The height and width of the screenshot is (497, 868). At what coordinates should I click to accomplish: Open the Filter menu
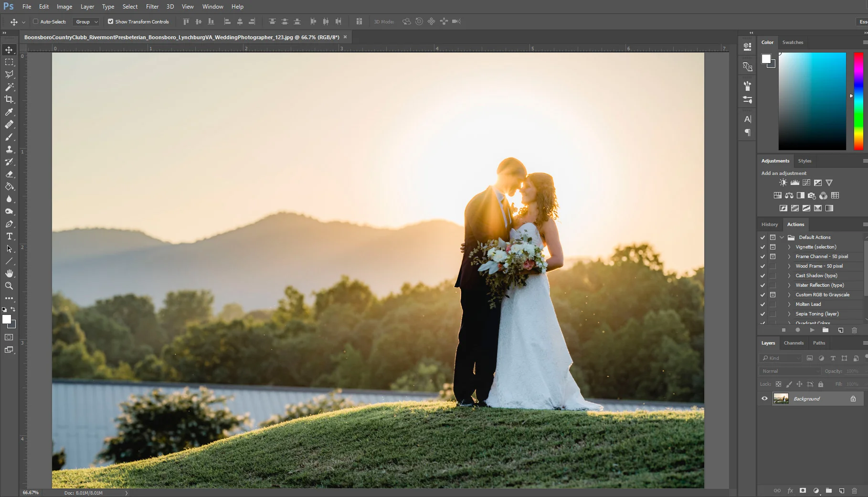click(152, 6)
